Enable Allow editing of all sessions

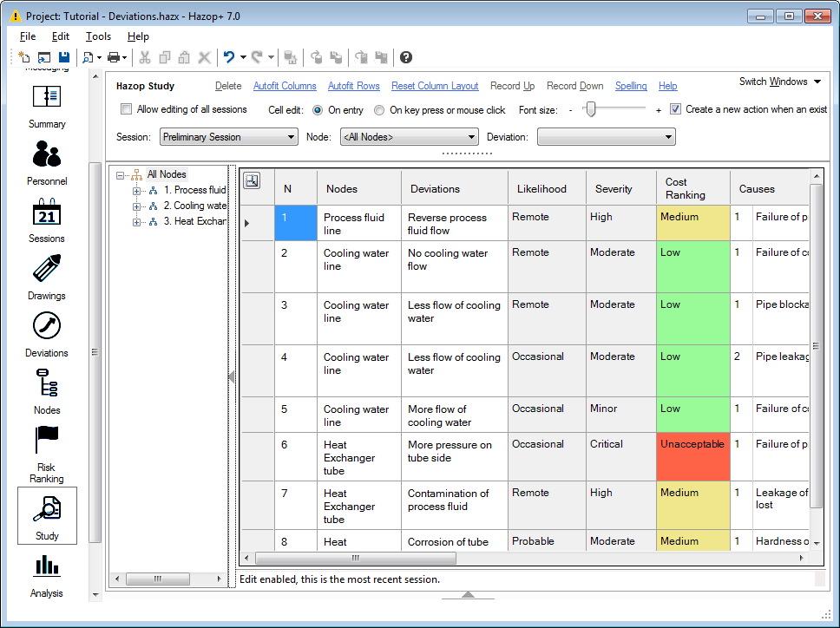(127, 110)
